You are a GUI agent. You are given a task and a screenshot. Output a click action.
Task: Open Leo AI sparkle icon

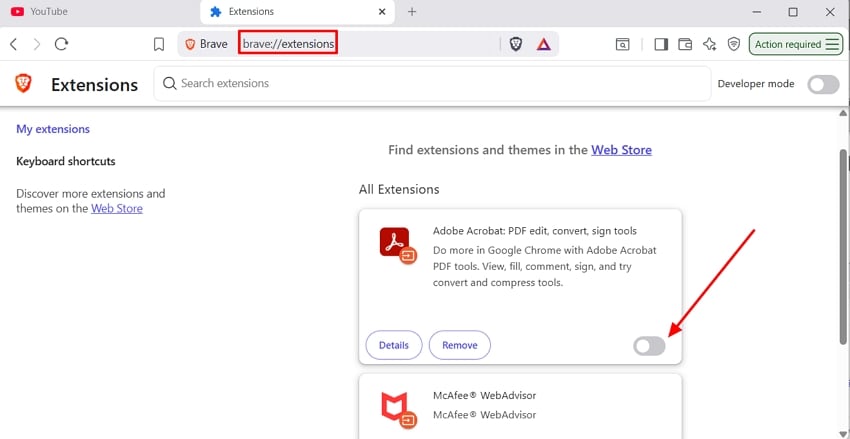point(709,44)
